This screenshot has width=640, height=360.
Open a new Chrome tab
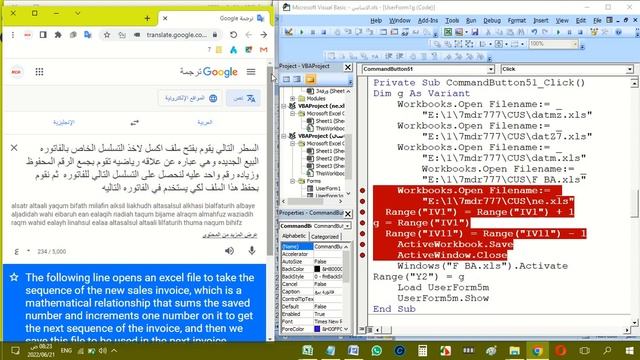[x=147, y=18]
